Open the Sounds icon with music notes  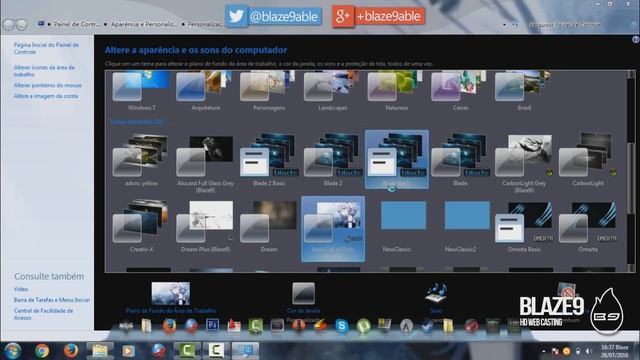(436, 293)
